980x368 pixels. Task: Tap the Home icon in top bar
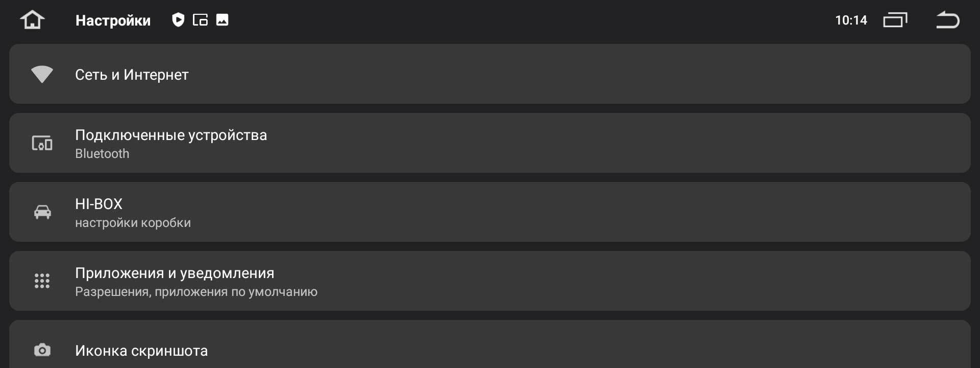pos(32,20)
